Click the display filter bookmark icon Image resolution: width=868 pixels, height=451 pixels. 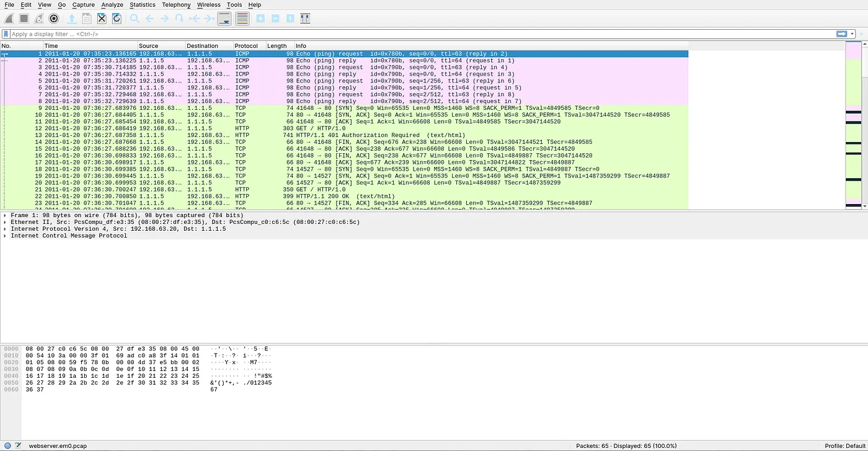coord(6,34)
